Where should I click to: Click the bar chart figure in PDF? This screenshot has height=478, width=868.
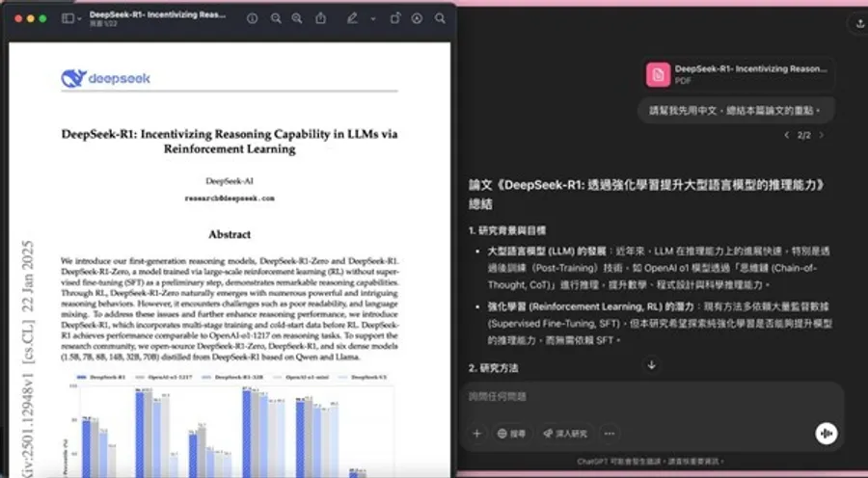(x=230, y=425)
